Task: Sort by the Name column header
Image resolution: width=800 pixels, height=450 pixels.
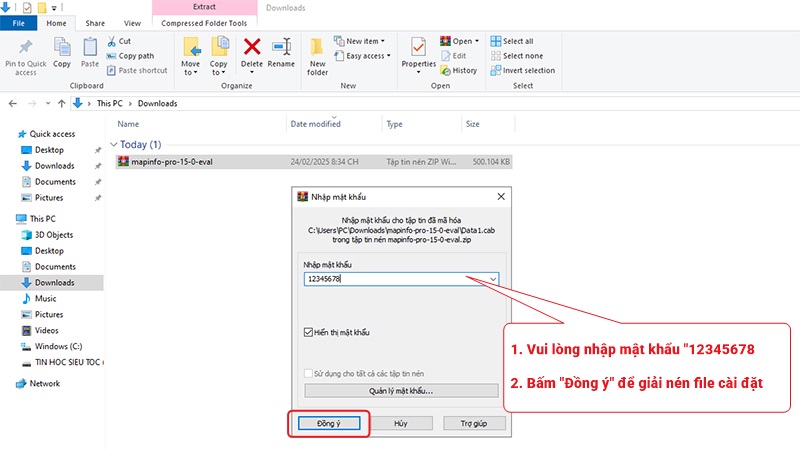Action: tap(128, 124)
